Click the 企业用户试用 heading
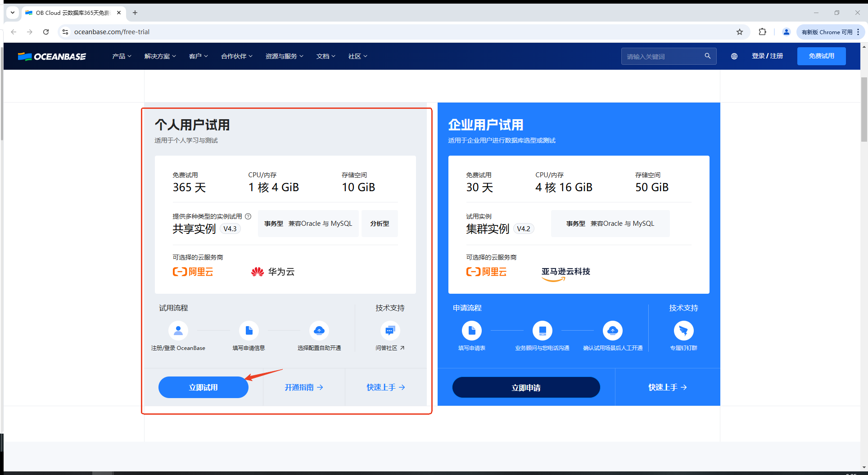This screenshot has width=868, height=475. click(x=486, y=125)
